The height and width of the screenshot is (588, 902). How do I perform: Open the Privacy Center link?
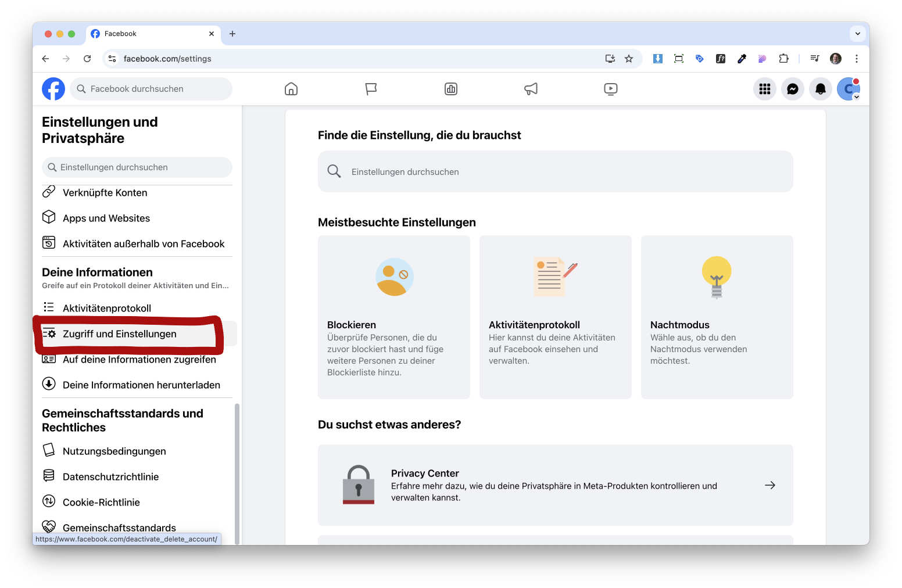click(555, 485)
